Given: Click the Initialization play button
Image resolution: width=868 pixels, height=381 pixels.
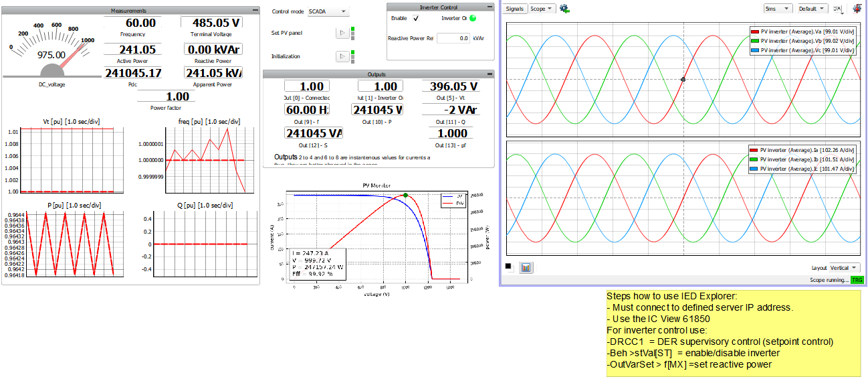Looking at the screenshot, I should 341,57.
